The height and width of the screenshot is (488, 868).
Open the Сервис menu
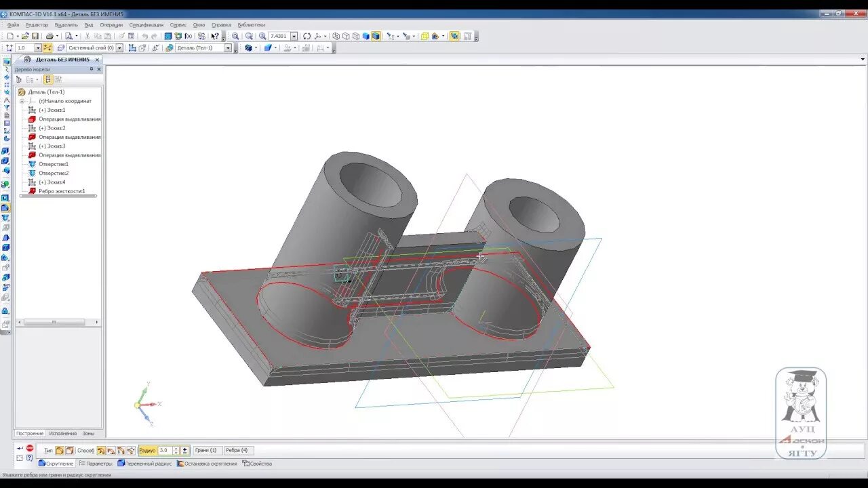tap(178, 24)
